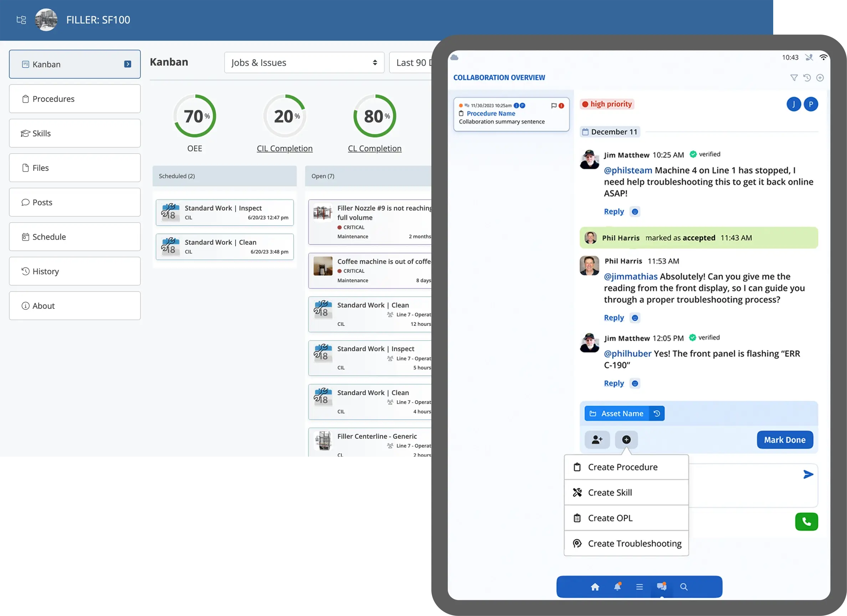This screenshot has width=847, height=616.
Task: Open the CIL Completion link
Action: pyautogui.click(x=284, y=148)
